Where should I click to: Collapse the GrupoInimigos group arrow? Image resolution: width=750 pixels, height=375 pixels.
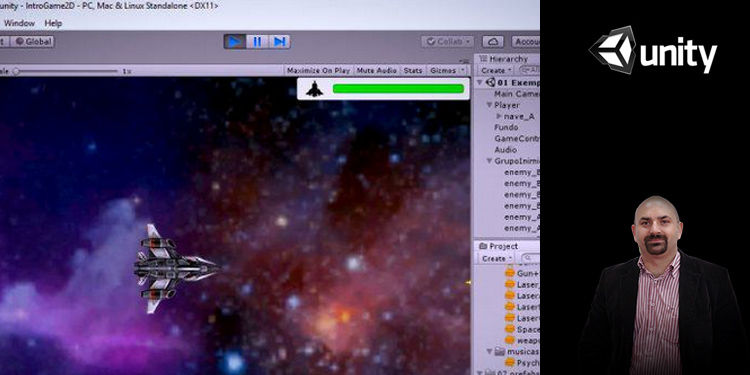pos(489,161)
